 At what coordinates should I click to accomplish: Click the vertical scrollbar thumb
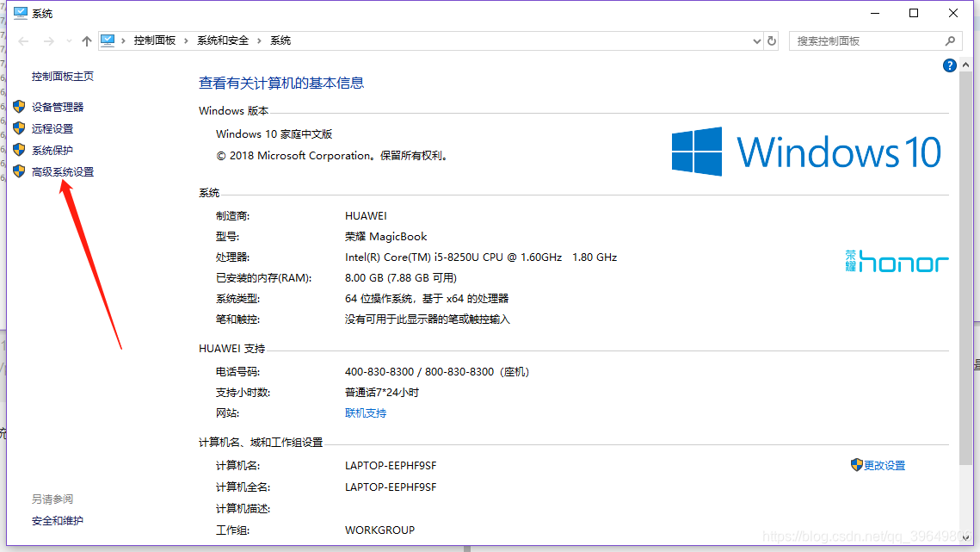965,268
